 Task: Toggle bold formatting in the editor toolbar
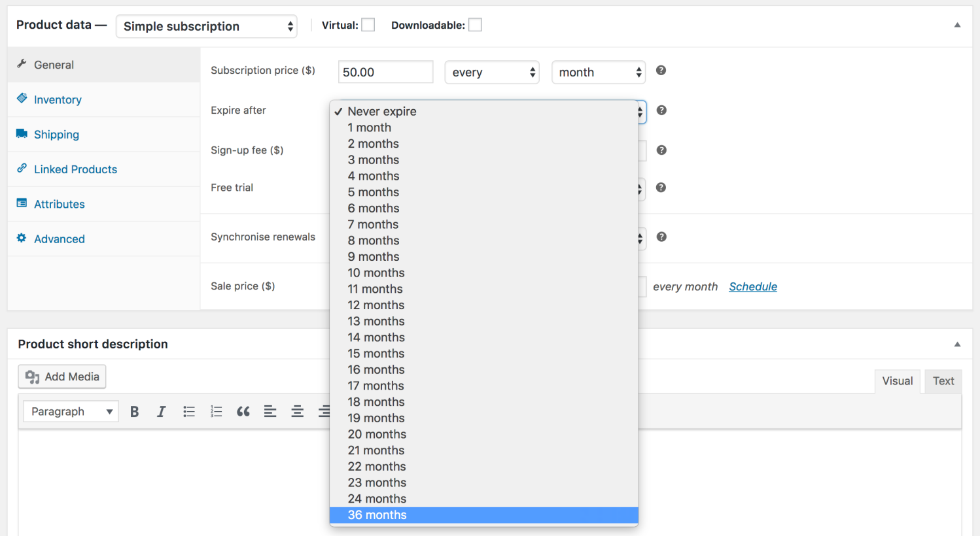(134, 411)
